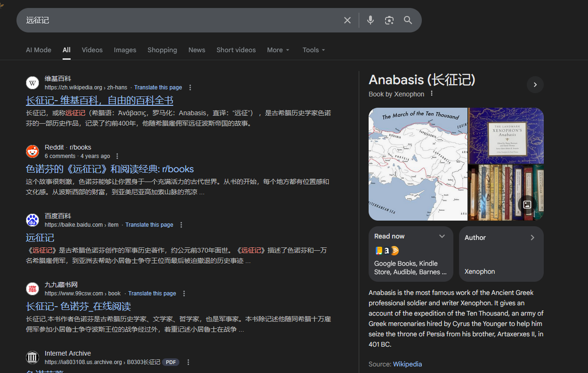Translate the Wikipedia result page
This screenshot has height=373, width=588.
[x=158, y=87]
